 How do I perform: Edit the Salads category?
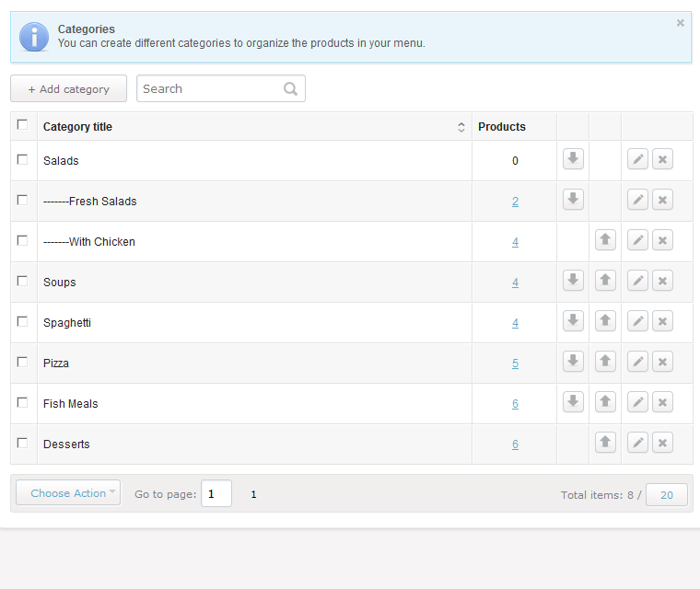point(637,159)
